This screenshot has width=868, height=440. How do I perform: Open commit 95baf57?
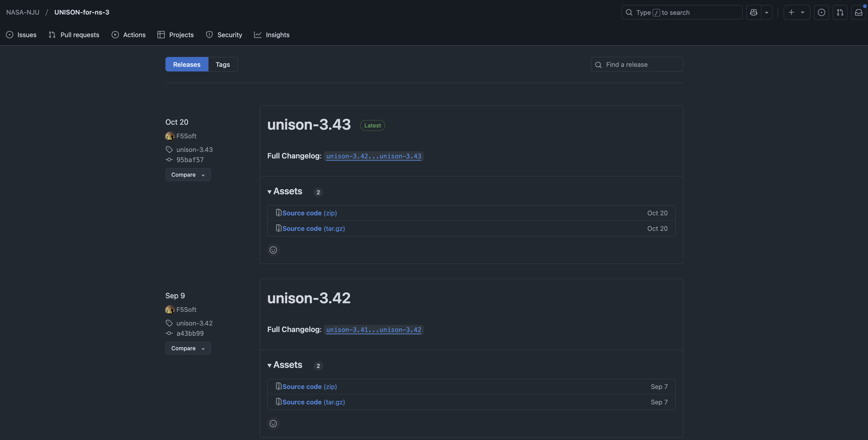(190, 160)
